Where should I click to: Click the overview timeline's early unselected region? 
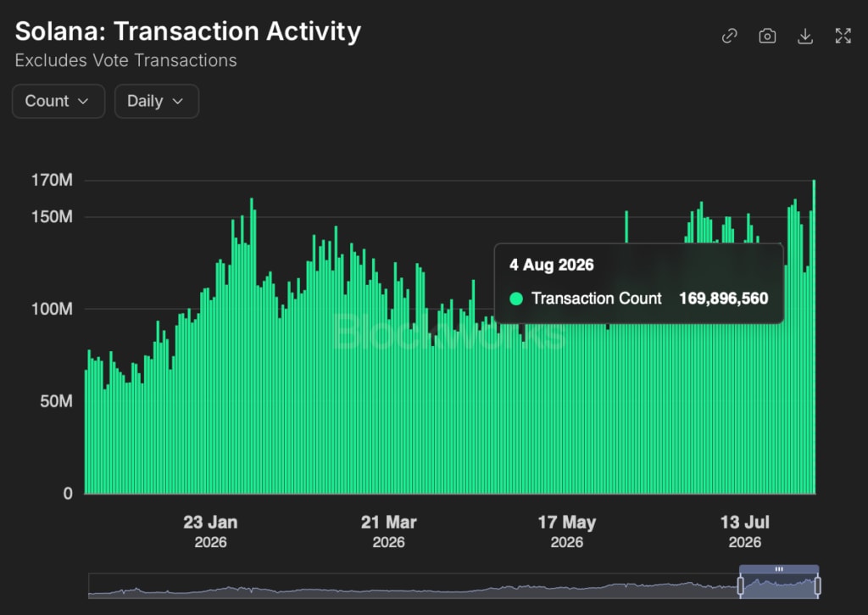[413, 586]
